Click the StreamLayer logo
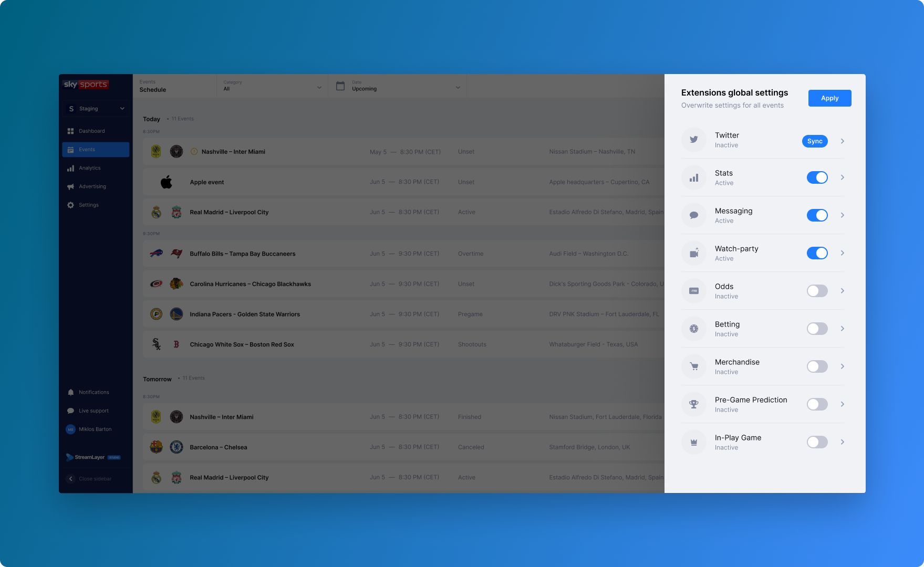Viewport: 924px width, 567px height. click(x=93, y=457)
